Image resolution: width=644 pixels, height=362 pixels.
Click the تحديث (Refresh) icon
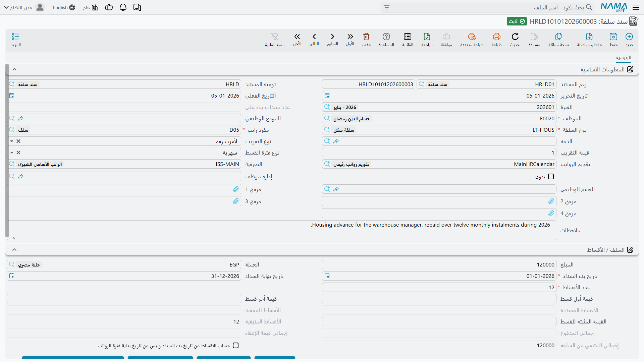(515, 37)
